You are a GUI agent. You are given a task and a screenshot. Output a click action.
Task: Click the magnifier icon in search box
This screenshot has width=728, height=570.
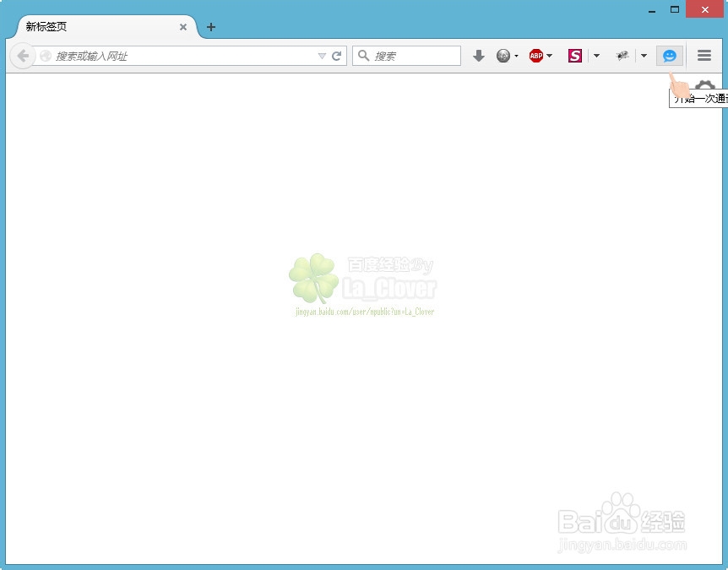363,56
